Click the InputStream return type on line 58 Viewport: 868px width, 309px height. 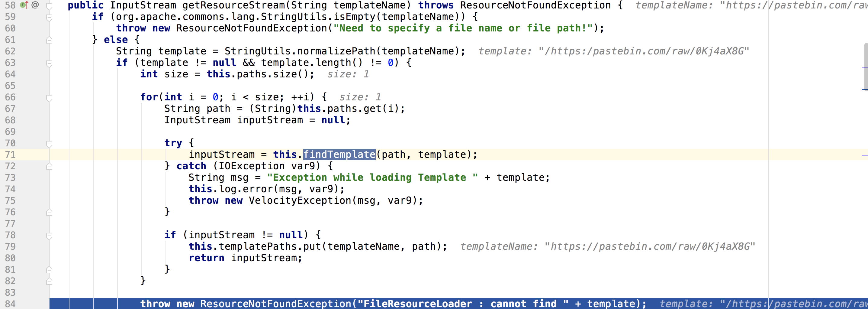pos(143,5)
